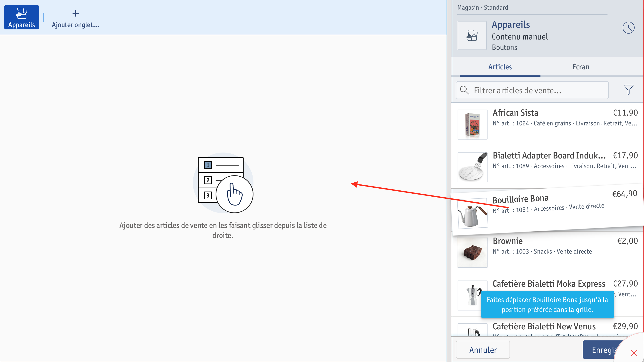Close the tutorial with red X
This screenshot has width=644, height=362.
pyautogui.click(x=634, y=353)
